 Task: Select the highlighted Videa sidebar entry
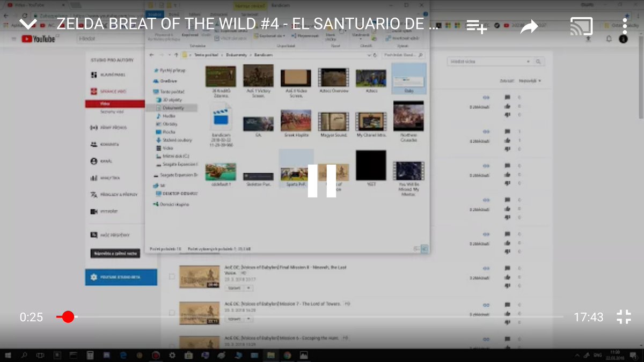coord(114,104)
